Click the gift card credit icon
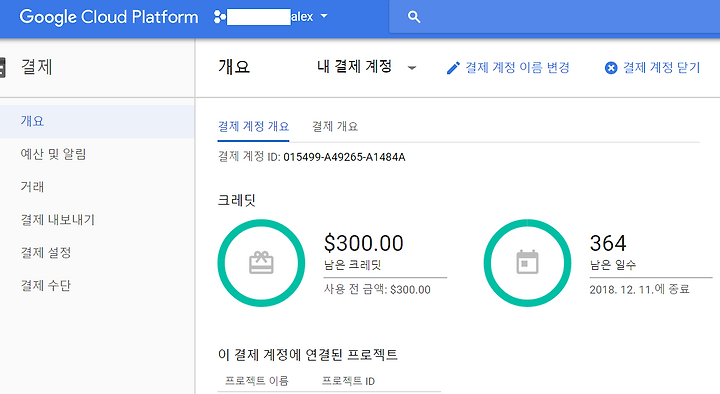The image size is (720, 394). pos(261,263)
